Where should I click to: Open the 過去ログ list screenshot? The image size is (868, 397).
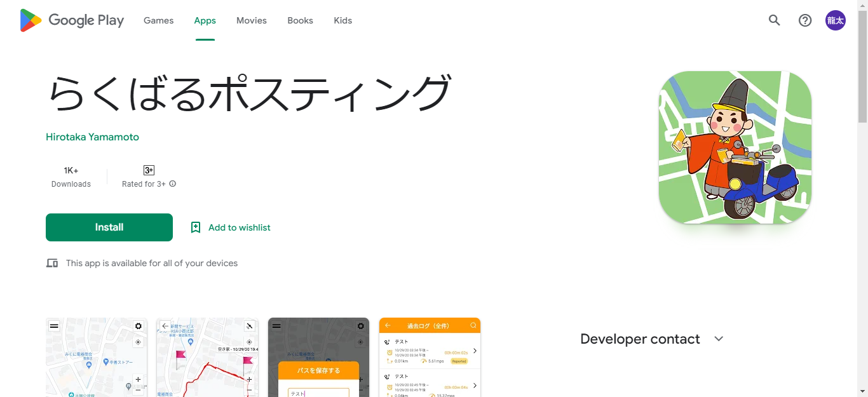point(430,358)
